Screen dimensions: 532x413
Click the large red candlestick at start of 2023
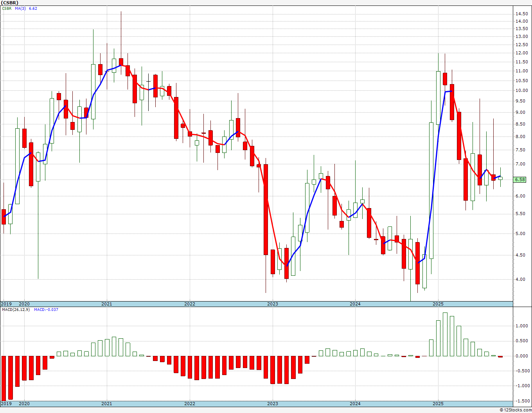pyautogui.click(x=266, y=210)
